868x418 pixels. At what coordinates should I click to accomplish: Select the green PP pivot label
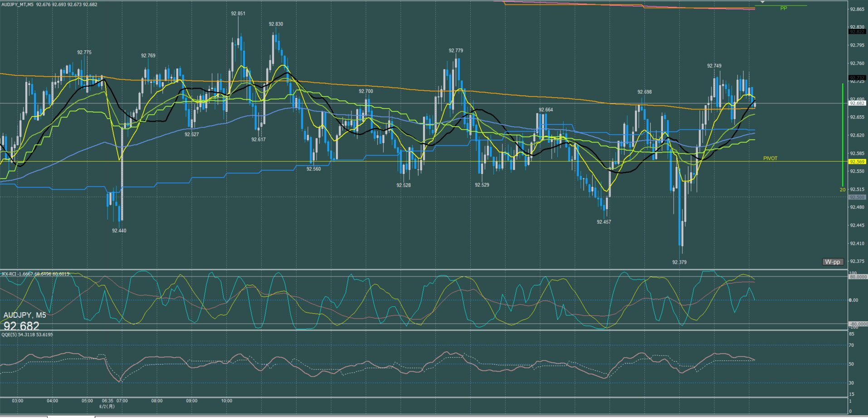[x=783, y=9]
